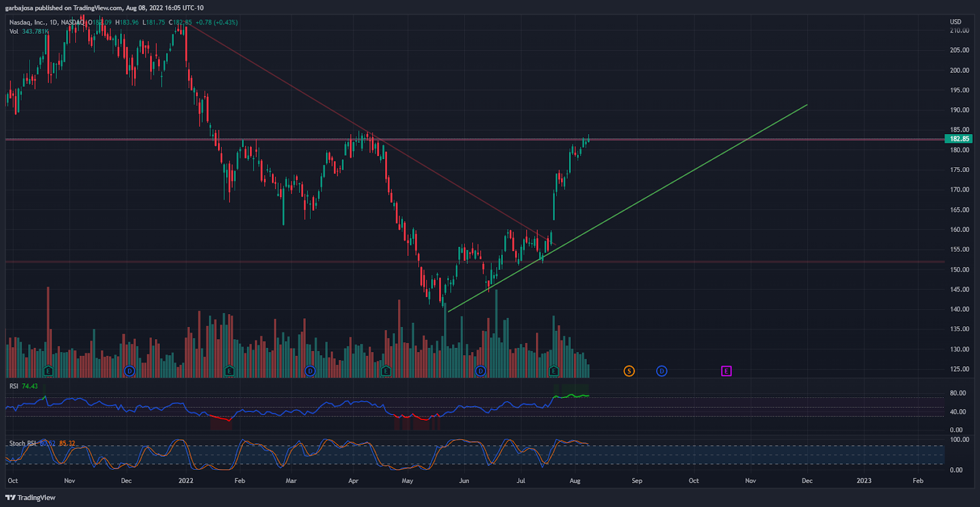Image resolution: width=980 pixels, height=507 pixels.
Task: Click the RSI 74.43 indicator label
Action: coord(23,386)
